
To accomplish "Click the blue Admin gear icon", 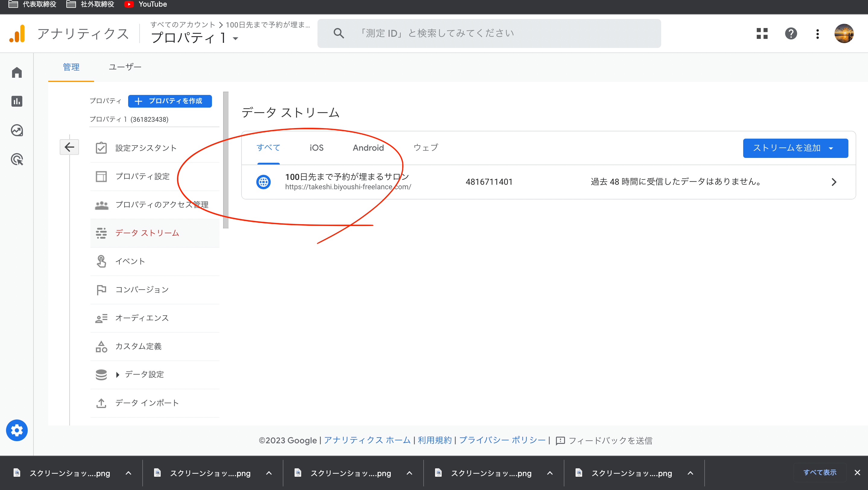I will (x=17, y=430).
